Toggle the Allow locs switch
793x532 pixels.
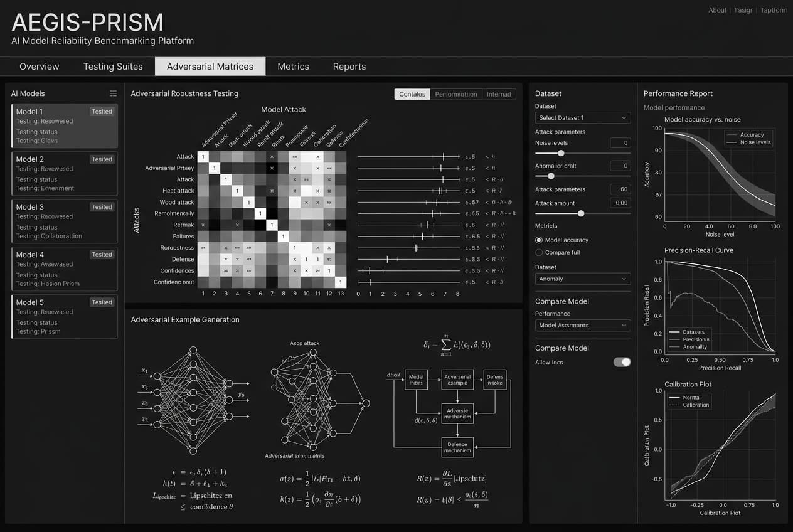(622, 363)
